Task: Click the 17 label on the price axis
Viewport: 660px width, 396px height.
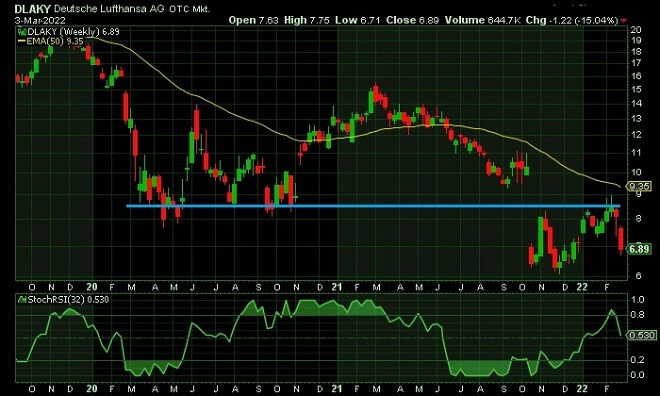Action: tap(636, 63)
